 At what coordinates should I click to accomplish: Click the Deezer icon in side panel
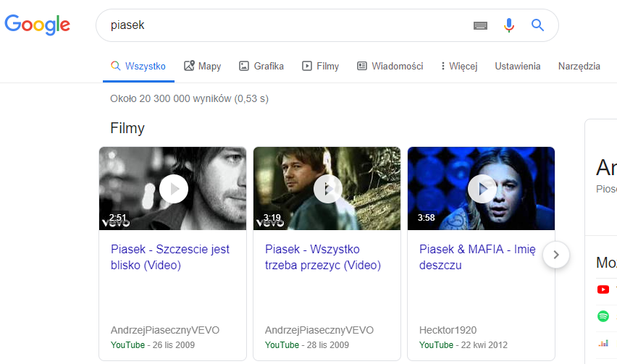pos(603,343)
